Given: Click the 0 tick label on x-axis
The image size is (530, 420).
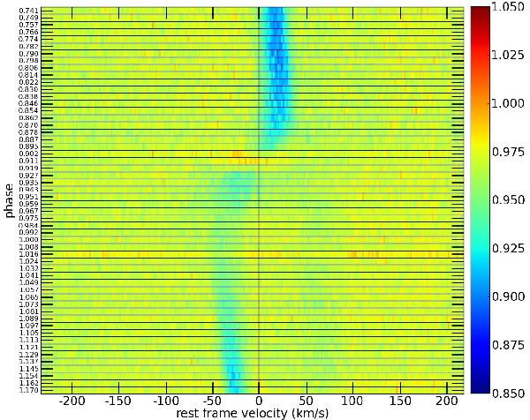Looking at the screenshot, I should [258, 401].
